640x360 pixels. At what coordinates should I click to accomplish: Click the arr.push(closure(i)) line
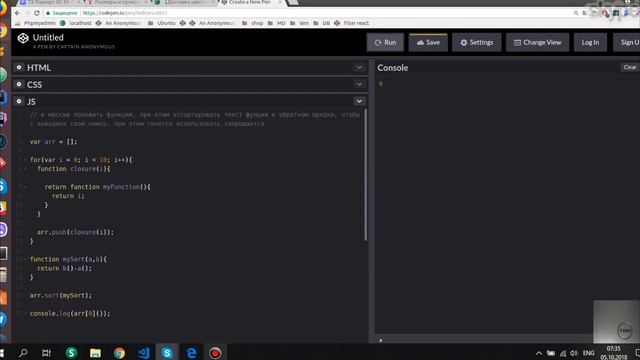[76, 232]
